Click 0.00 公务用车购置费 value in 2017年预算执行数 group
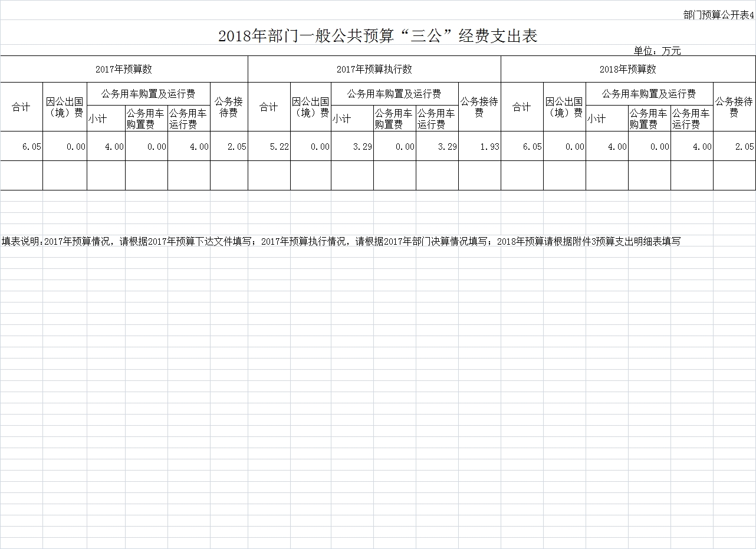756x549 pixels. tap(395, 146)
